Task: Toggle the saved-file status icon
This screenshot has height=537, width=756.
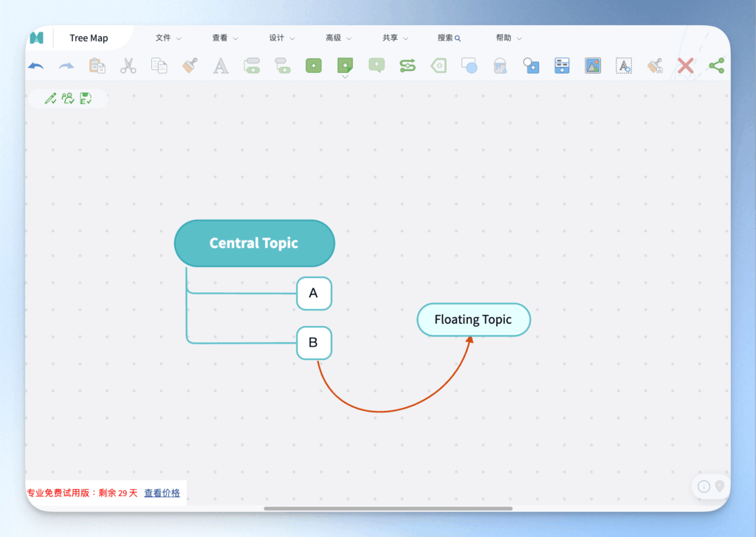Action: (85, 98)
